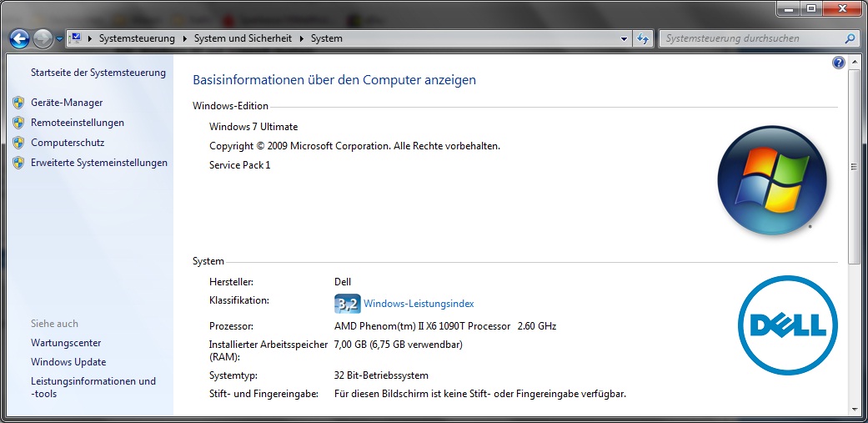Open Wartungscenter link
Screen dimensions: 868x423
[x=66, y=343]
